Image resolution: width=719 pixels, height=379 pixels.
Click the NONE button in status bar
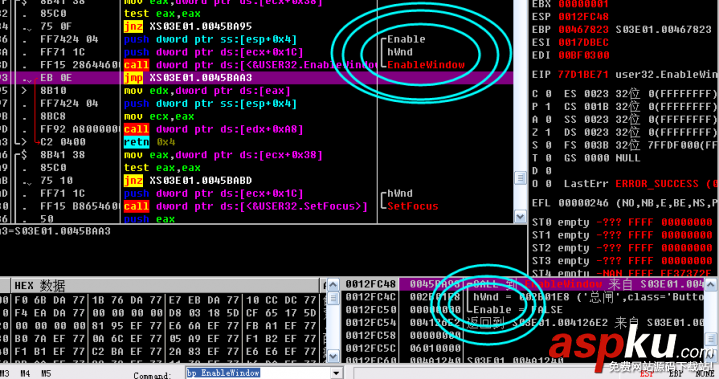click(x=705, y=374)
